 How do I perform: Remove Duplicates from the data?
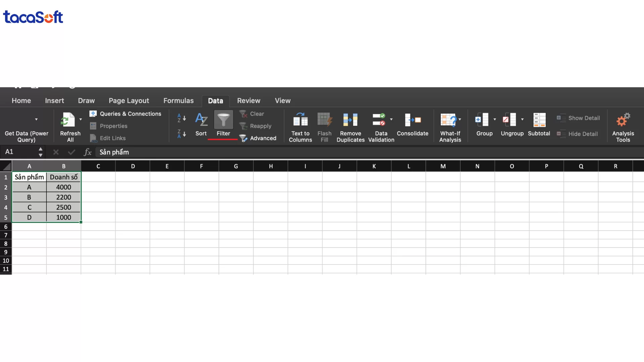[350, 127]
